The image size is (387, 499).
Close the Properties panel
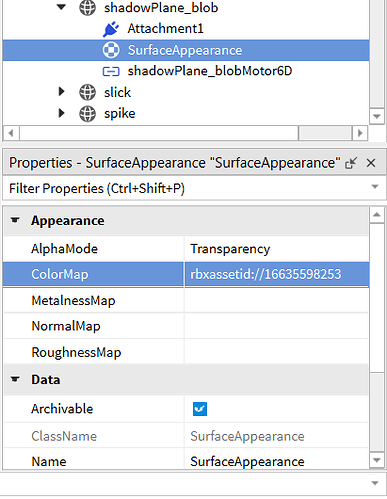[371, 163]
